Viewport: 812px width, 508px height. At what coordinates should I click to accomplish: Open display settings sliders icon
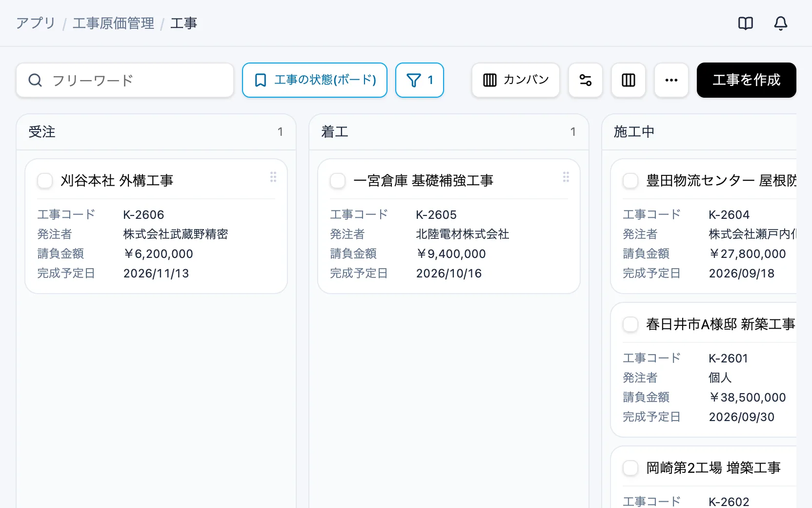pos(586,80)
